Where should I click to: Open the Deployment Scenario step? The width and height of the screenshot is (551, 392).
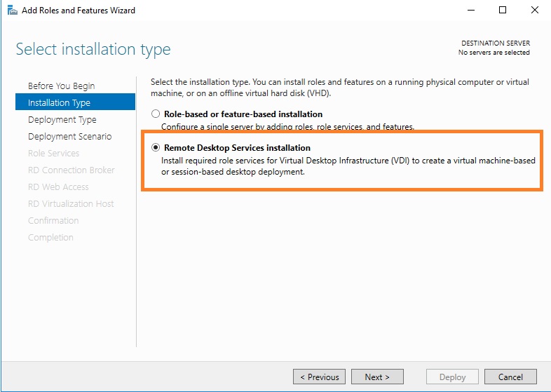pos(70,137)
